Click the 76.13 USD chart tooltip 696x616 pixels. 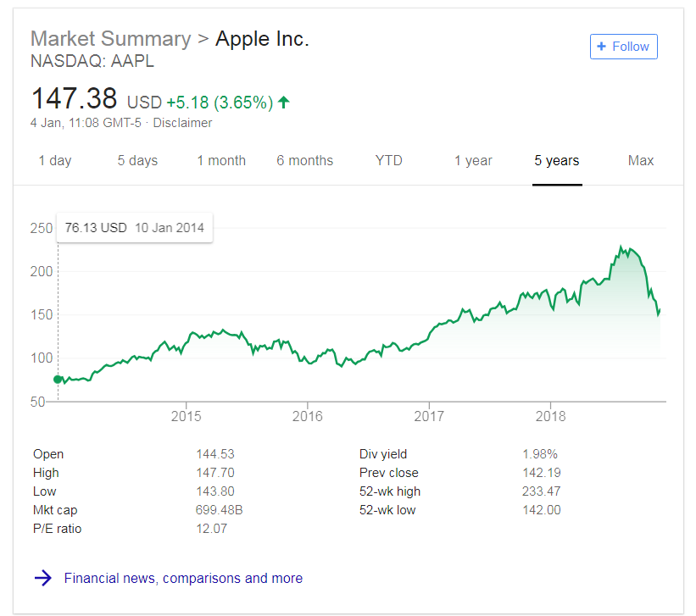[135, 228]
